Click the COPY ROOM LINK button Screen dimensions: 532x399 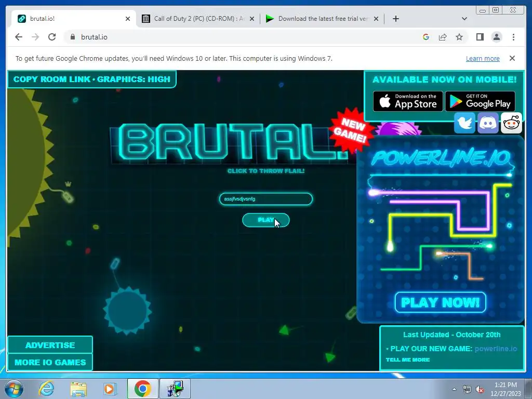point(52,79)
